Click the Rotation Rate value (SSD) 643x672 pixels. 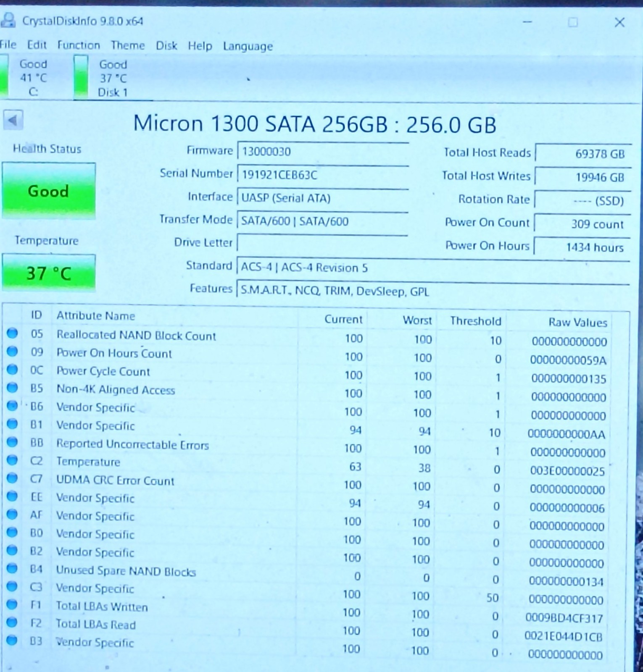click(583, 201)
